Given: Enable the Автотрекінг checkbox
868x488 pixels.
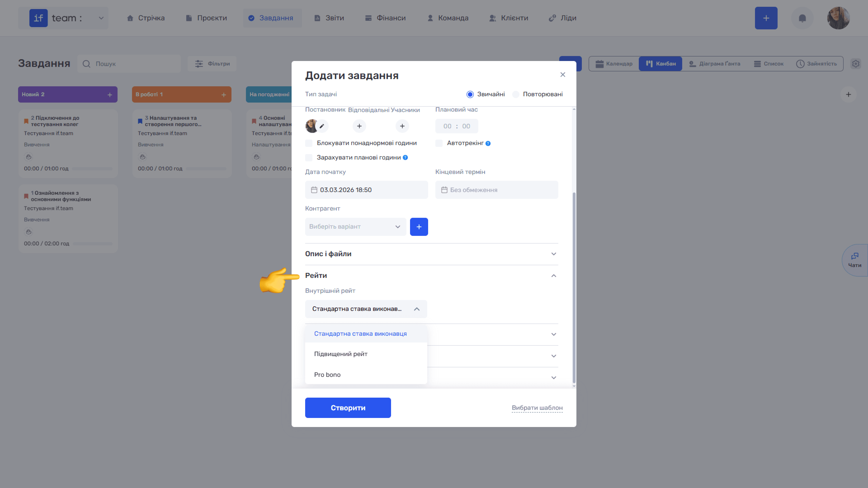Looking at the screenshot, I should coord(439,143).
